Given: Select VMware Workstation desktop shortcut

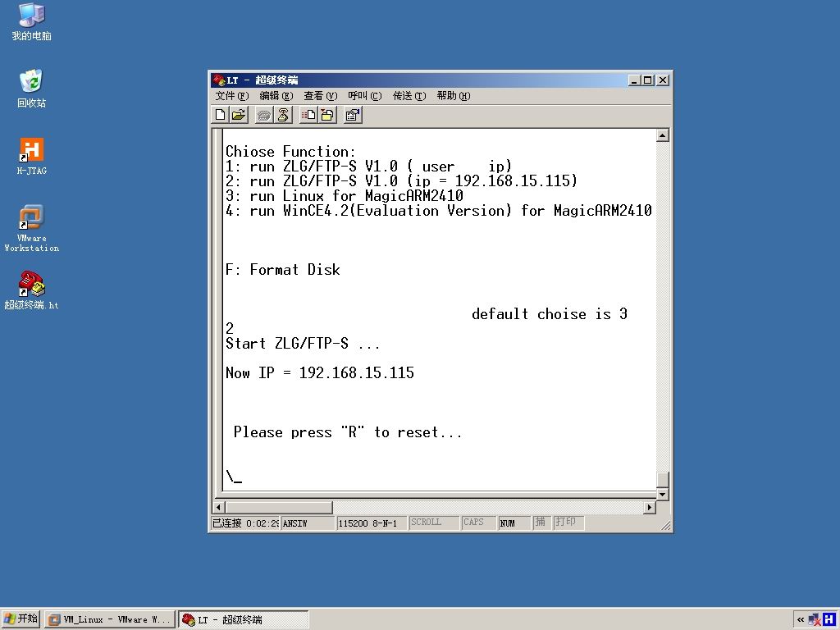Looking at the screenshot, I should 32,228.
